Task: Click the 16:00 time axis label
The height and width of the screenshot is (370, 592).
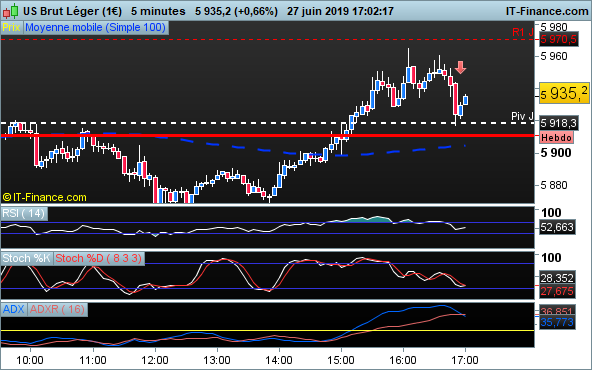Action: pos(403,360)
